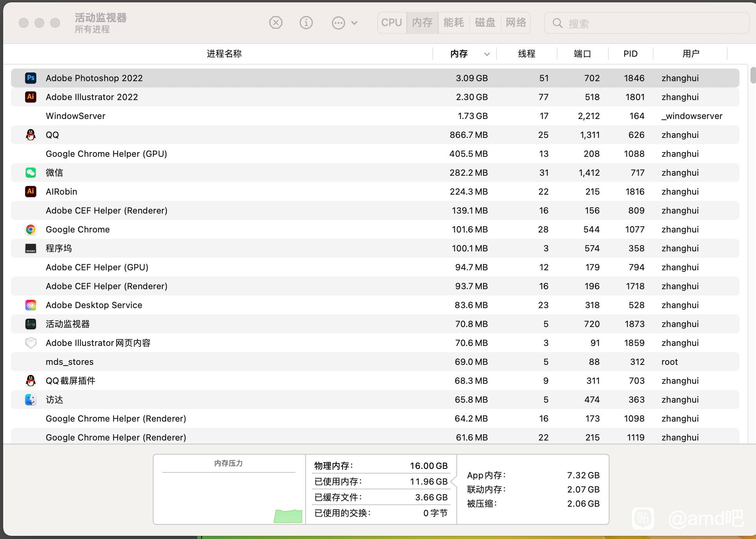Select Adobe CEF Helper (Renderer) 93.7 MB row

(375, 286)
